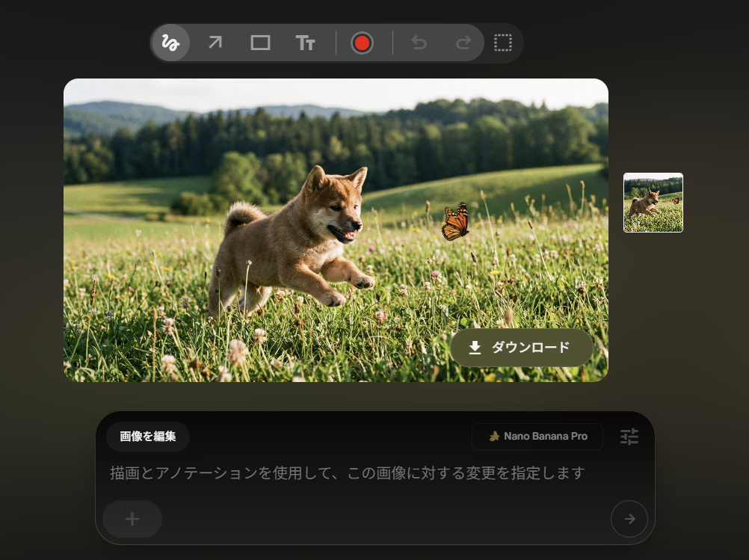Click the banana icon in model selector

click(494, 437)
